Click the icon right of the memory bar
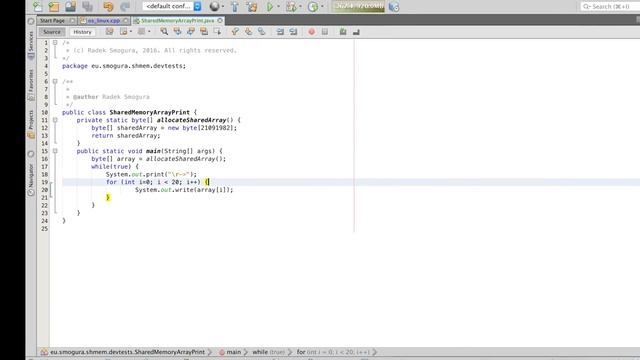 coord(394,7)
